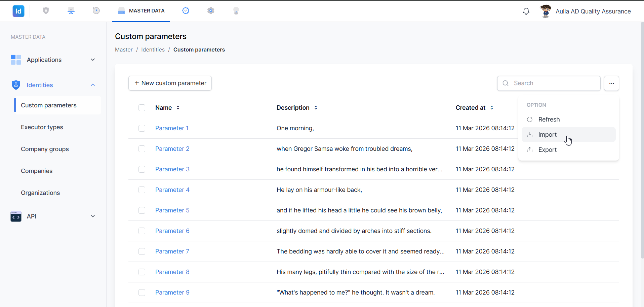Viewport: 644px width, 307px height.
Task: Open the blue check badge icon tab
Action: coord(186,11)
